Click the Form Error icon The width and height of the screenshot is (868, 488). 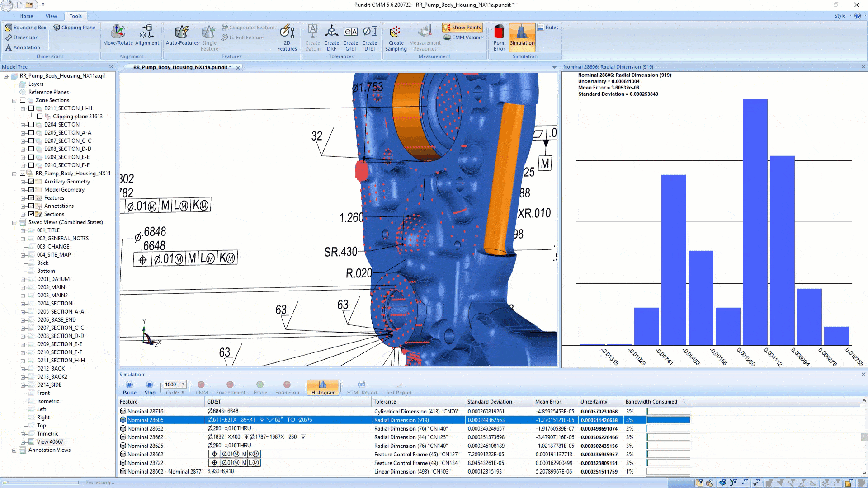pos(499,37)
